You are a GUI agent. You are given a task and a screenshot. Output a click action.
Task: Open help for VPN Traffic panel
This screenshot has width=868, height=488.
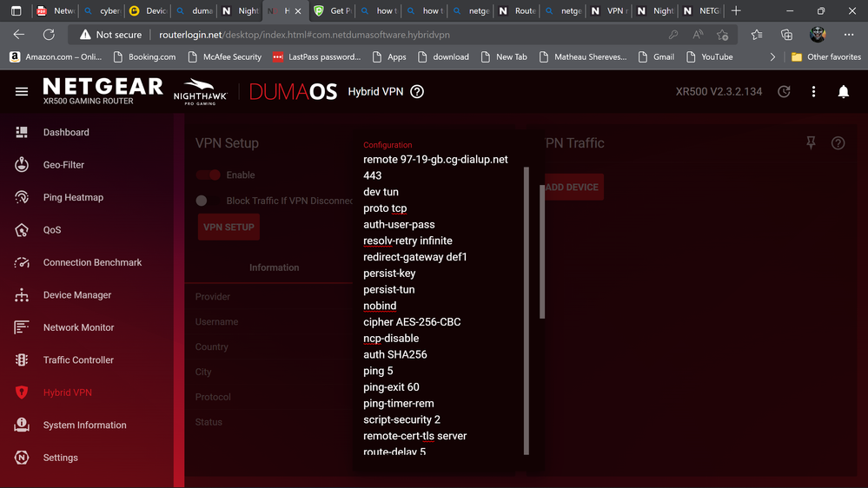pos(838,143)
